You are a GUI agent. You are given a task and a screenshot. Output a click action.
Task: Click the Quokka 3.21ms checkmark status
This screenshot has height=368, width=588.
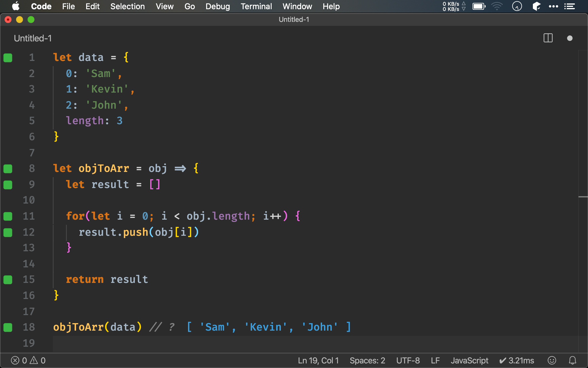coord(517,360)
